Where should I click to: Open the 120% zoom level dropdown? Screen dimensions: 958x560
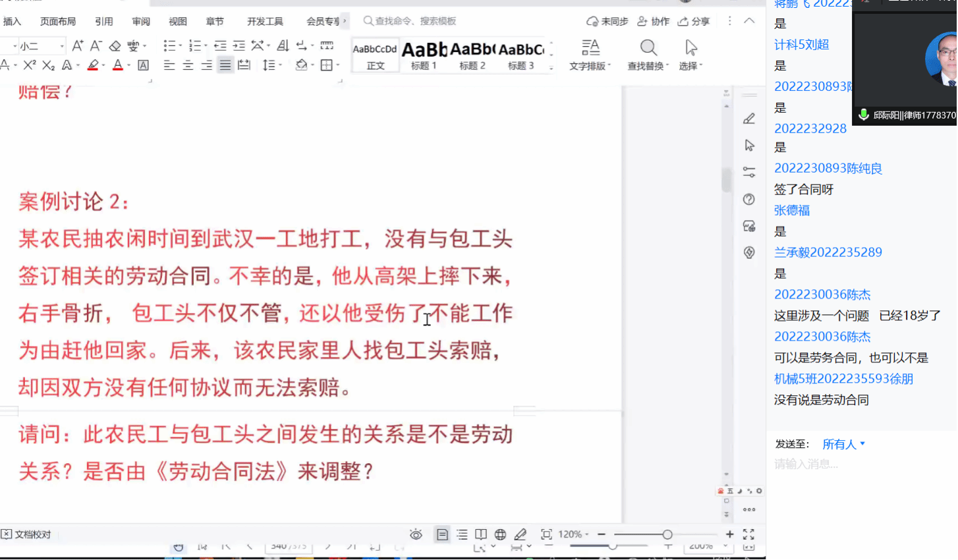point(573,534)
